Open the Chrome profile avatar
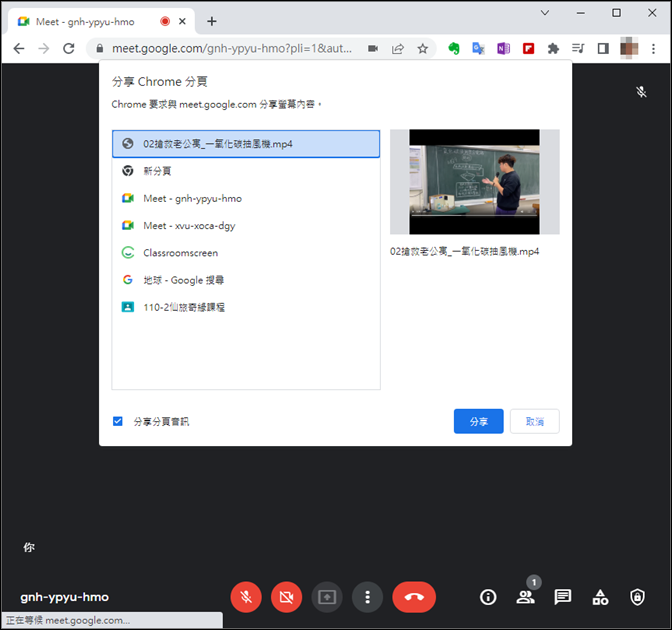This screenshot has width=672, height=630. tap(629, 48)
